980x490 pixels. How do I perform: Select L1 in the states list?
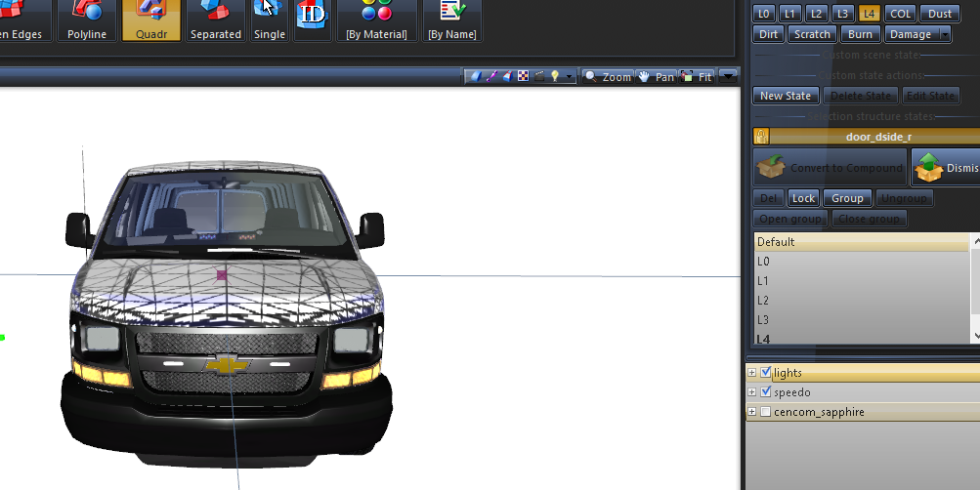coord(862,281)
